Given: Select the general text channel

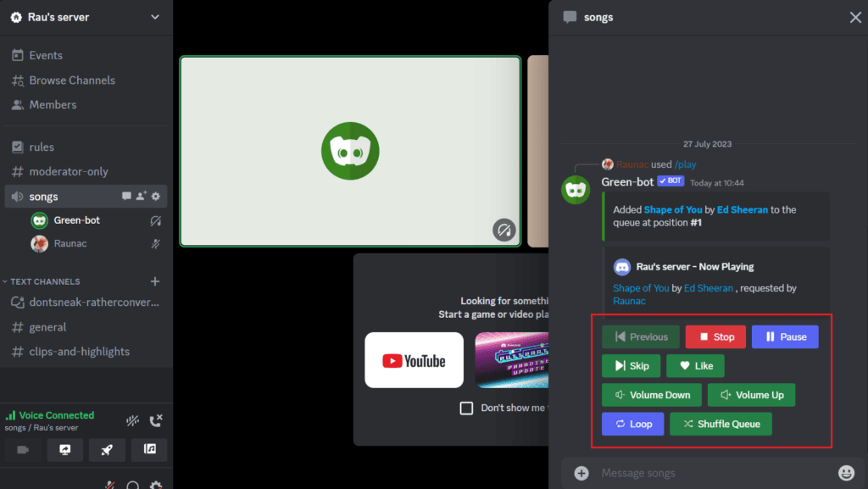Looking at the screenshot, I should pyautogui.click(x=47, y=327).
